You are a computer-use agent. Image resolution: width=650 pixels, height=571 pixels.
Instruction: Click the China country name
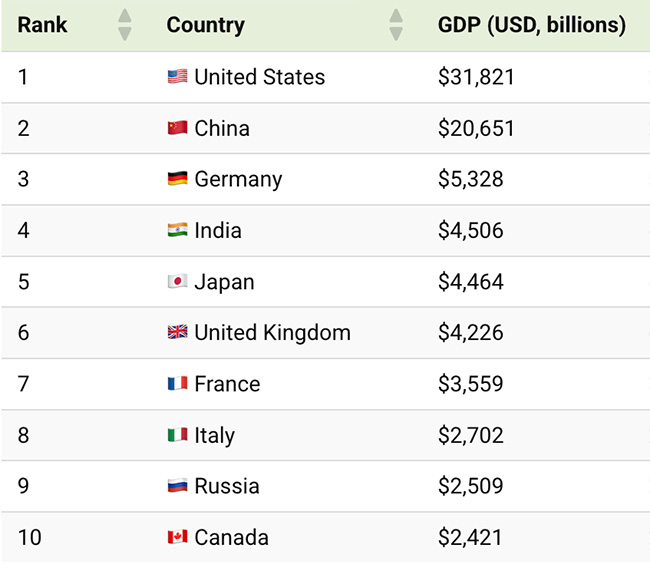point(222,128)
